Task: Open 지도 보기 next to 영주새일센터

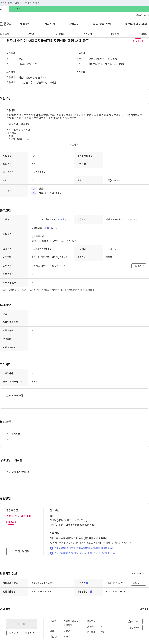Action: [138, 583]
